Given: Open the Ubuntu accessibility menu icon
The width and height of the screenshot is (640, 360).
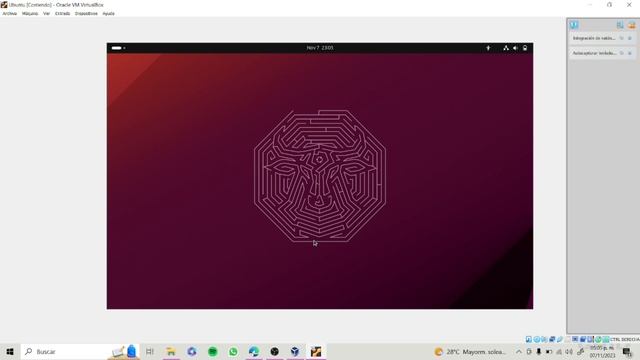Looking at the screenshot, I should [488, 48].
